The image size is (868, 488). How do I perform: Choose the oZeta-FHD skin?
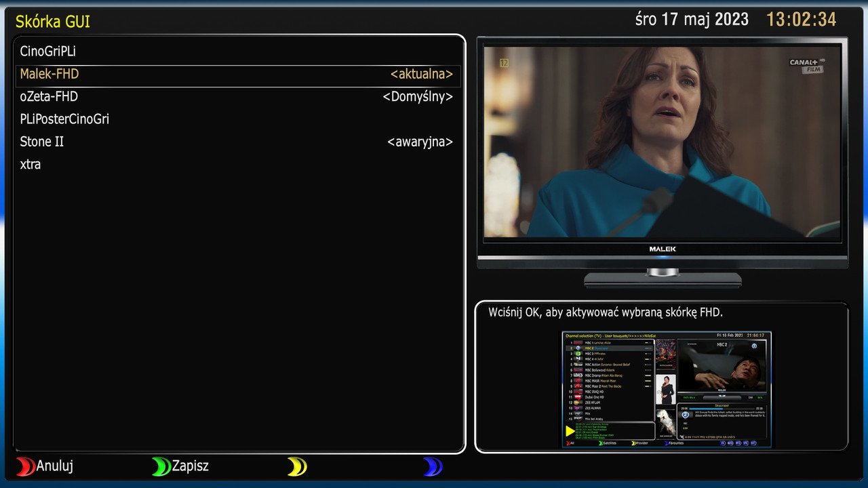click(238, 97)
